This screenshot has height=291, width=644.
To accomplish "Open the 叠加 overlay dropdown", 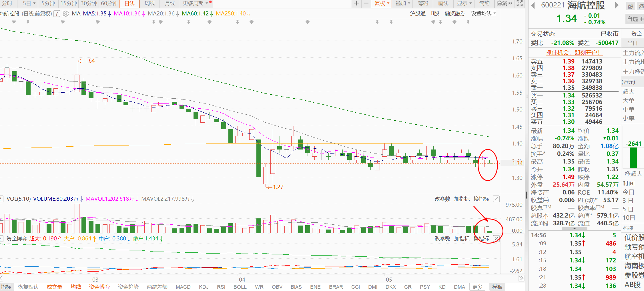I will [403, 3].
